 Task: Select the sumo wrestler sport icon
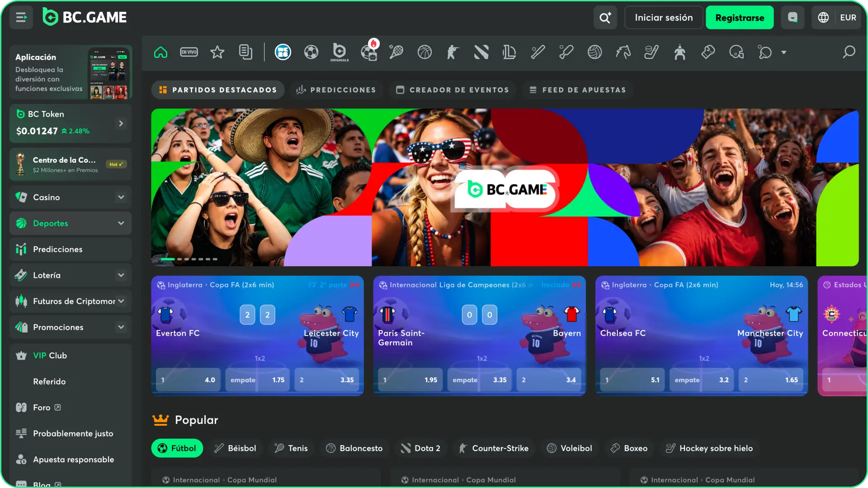pyautogui.click(x=679, y=52)
